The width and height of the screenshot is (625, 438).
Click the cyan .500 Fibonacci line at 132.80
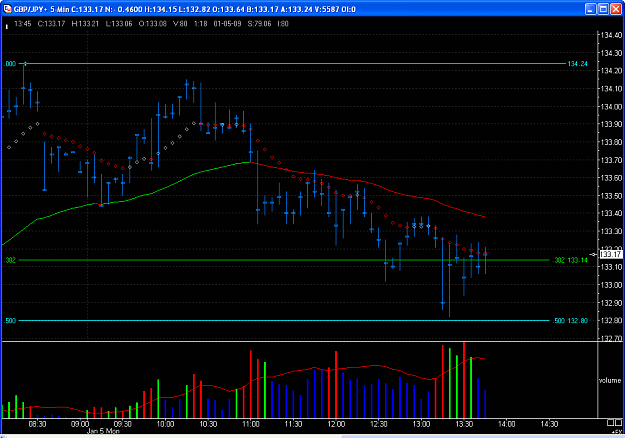click(x=284, y=320)
